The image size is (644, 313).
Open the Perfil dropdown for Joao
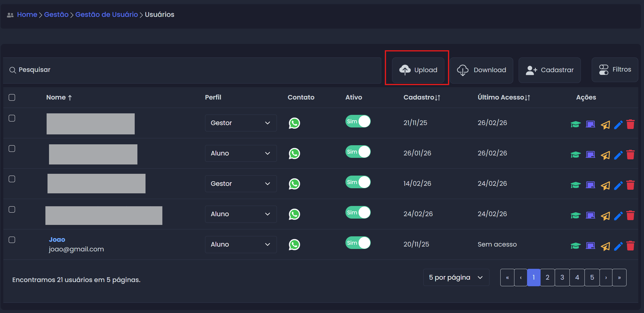241,244
